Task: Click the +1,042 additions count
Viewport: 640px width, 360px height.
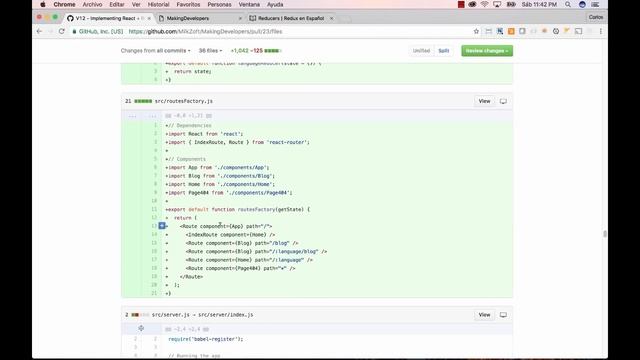Action: 240,51
